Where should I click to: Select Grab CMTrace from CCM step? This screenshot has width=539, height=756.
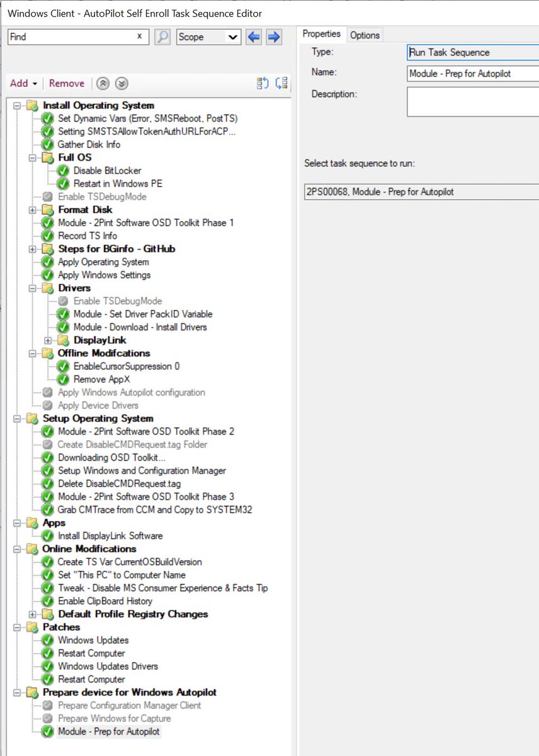click(155, 510)
